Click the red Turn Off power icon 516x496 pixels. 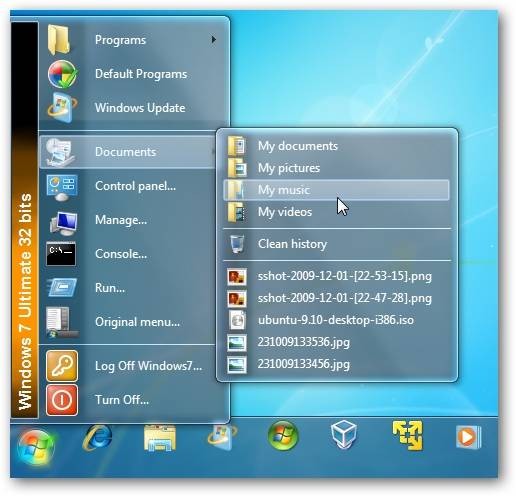pos(62,400)
